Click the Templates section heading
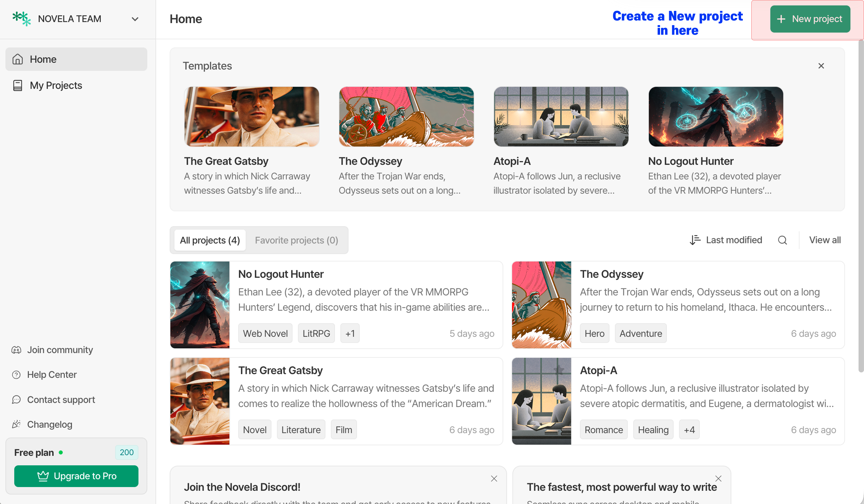 (207, 66)
